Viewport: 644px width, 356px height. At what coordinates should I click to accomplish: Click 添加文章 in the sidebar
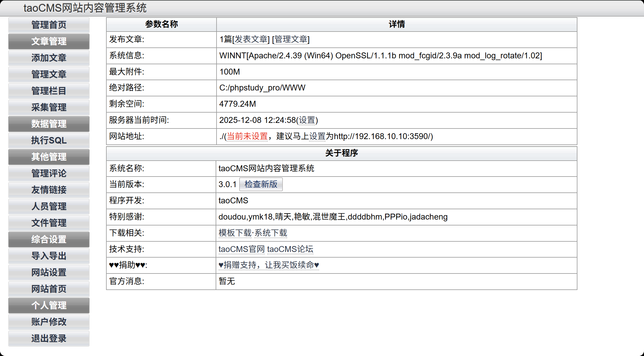[x=49, y=58]
